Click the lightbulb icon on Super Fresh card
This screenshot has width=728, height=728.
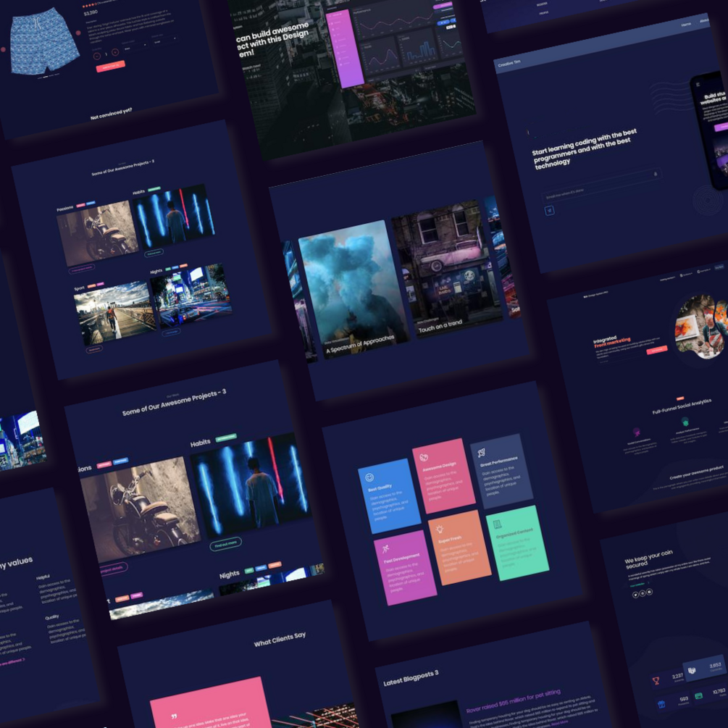(x=439, y=529)
